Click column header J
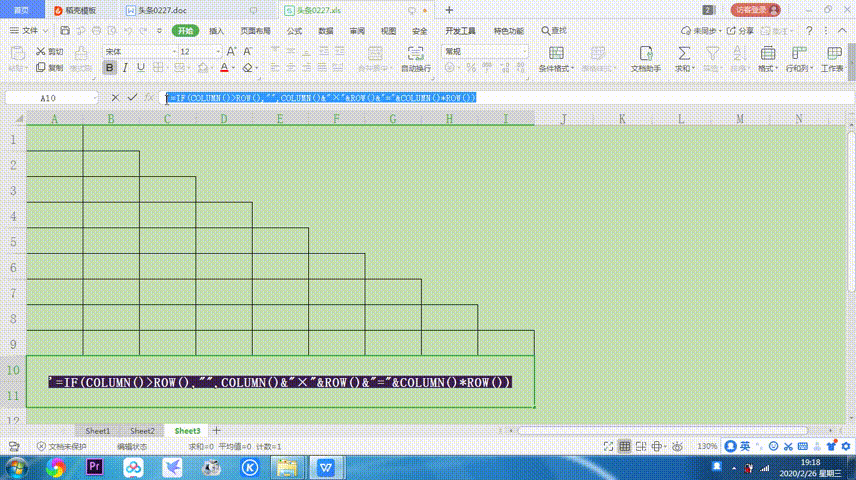 click(x=563, y=118)
